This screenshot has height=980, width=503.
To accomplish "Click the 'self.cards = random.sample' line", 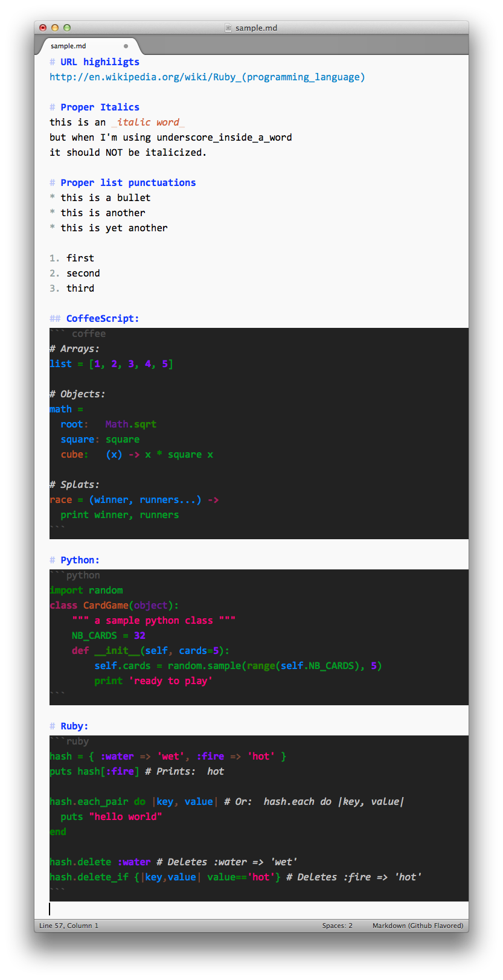I will (239, 666).
